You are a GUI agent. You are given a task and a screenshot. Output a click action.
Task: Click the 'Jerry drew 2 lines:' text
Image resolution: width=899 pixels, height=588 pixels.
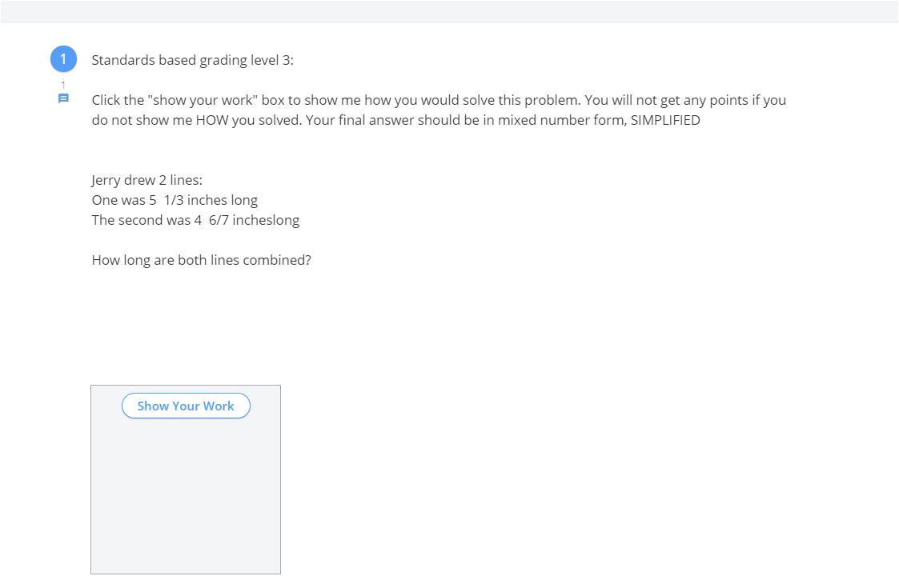click(x=147, y=180)
